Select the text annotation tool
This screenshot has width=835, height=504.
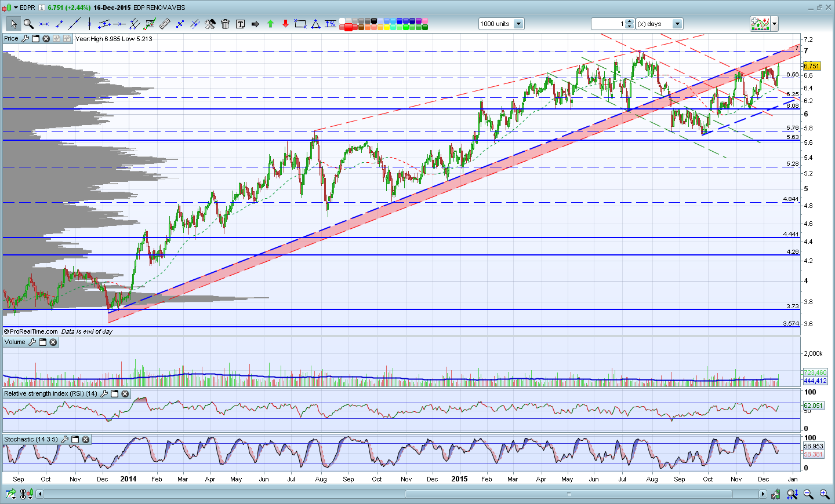tap(240, 24)
